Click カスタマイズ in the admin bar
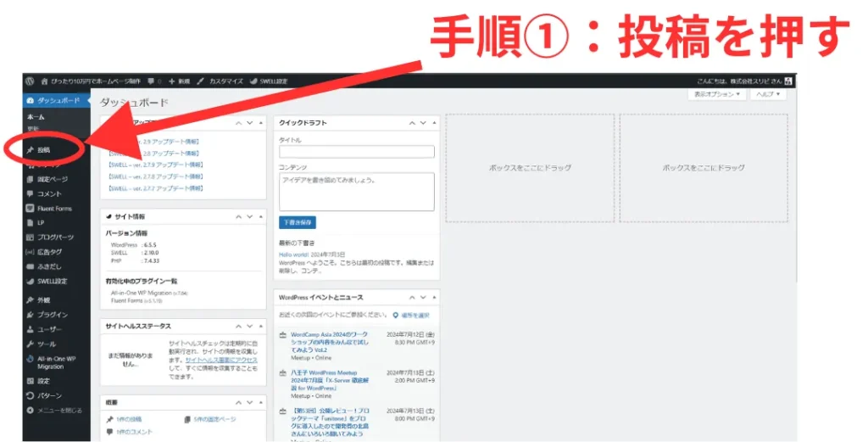This screenshot has width=868, height=442. [222, 81]
